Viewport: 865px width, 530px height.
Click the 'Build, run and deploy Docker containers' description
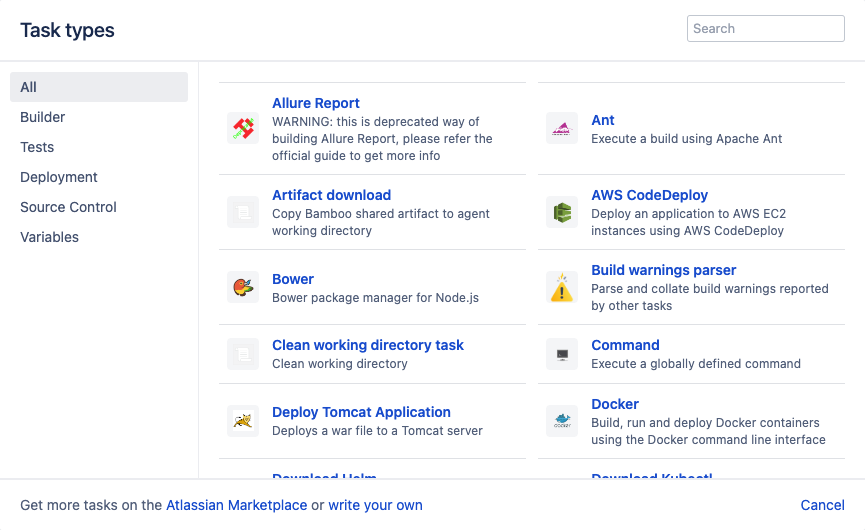708,431
